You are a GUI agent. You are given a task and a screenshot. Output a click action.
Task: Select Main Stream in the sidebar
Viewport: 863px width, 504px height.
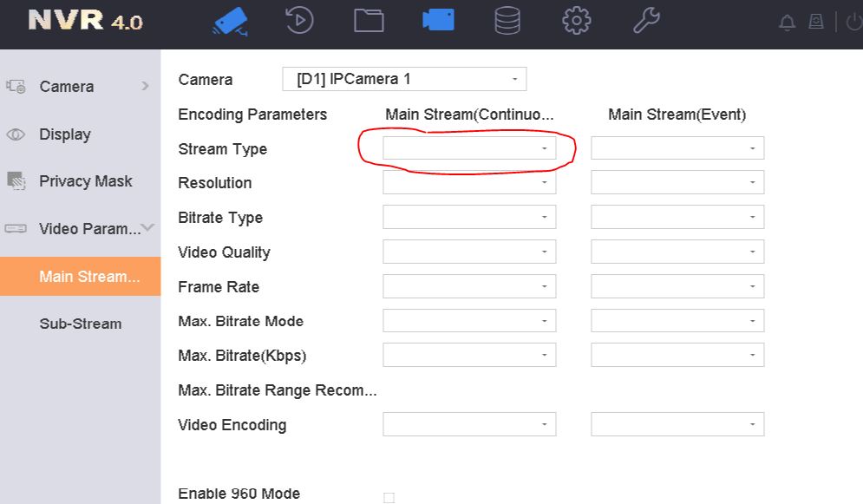(x=80, y=277)
